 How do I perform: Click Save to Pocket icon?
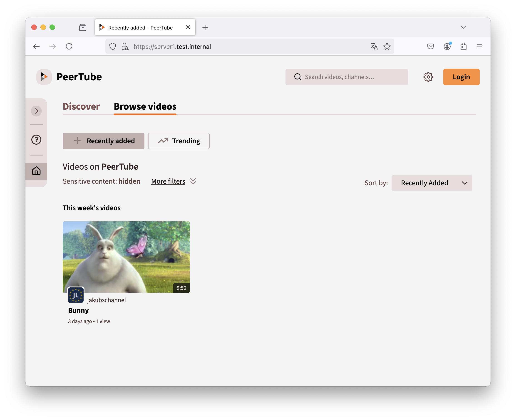[x=430, y=47]
